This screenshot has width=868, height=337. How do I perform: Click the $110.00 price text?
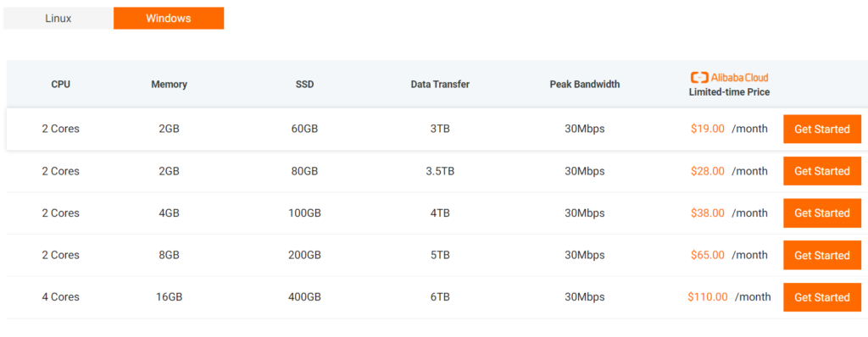(x=708, y=297)
